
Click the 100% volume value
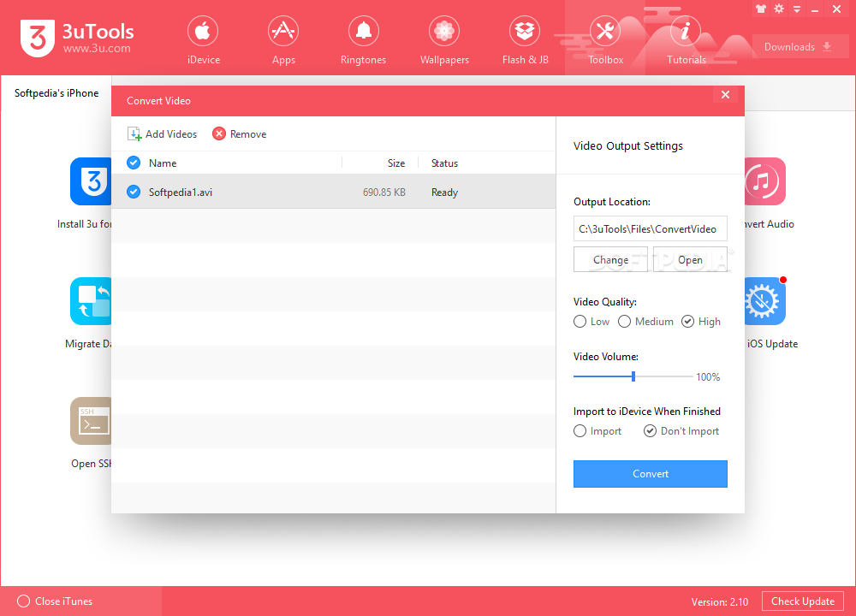(x=708, y=377)
